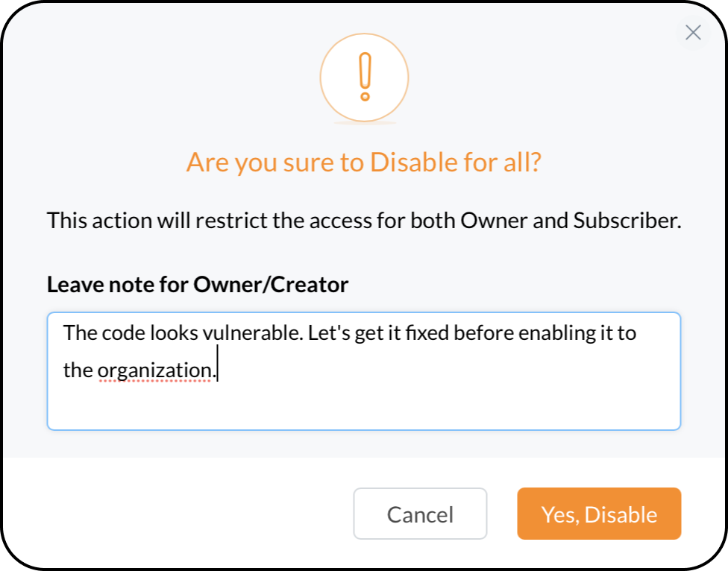
Task: Focus the note text area's empty bottom space
Action: (x=363, y=408)
